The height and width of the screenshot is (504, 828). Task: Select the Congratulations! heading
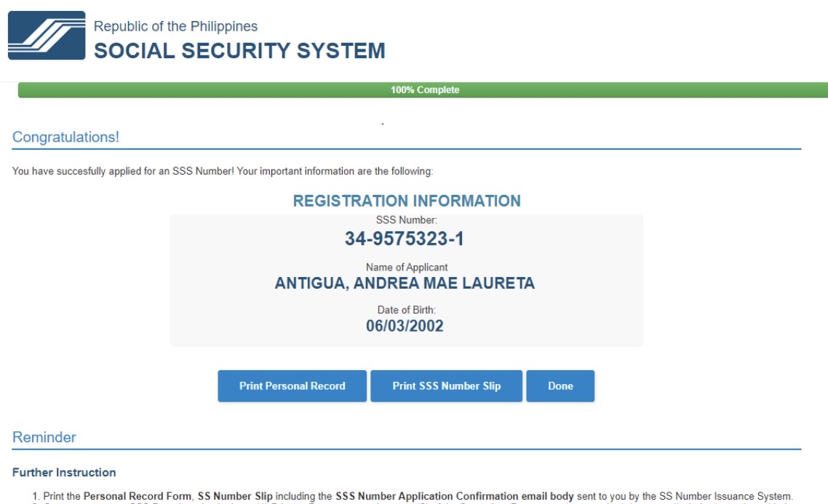tap(65, 137)
